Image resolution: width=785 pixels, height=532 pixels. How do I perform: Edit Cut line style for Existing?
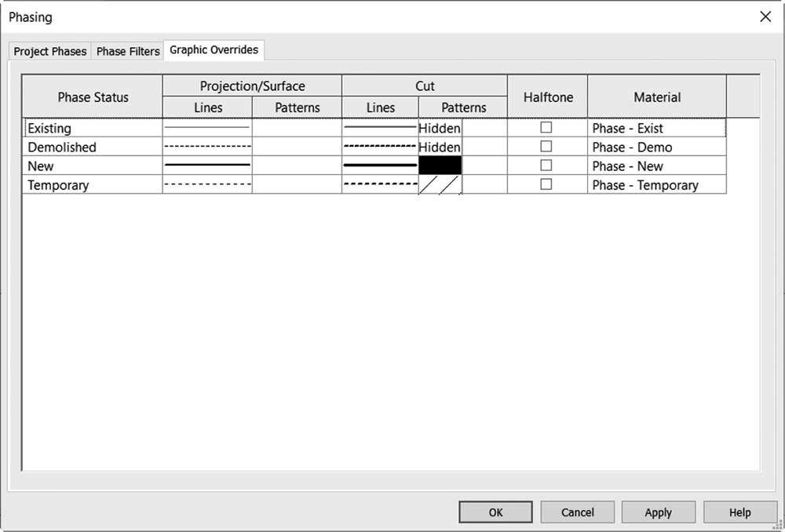[381, 128]
